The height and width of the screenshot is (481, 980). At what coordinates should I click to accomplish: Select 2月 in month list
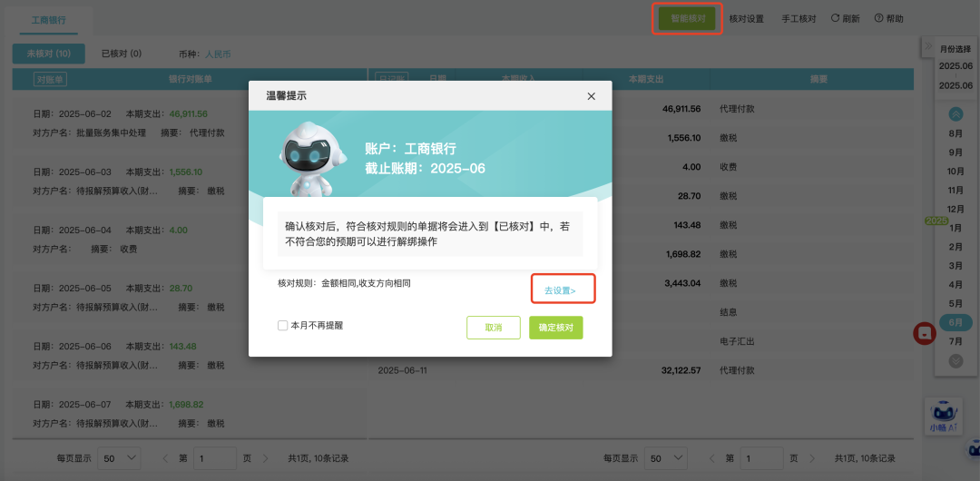point(955,247)
